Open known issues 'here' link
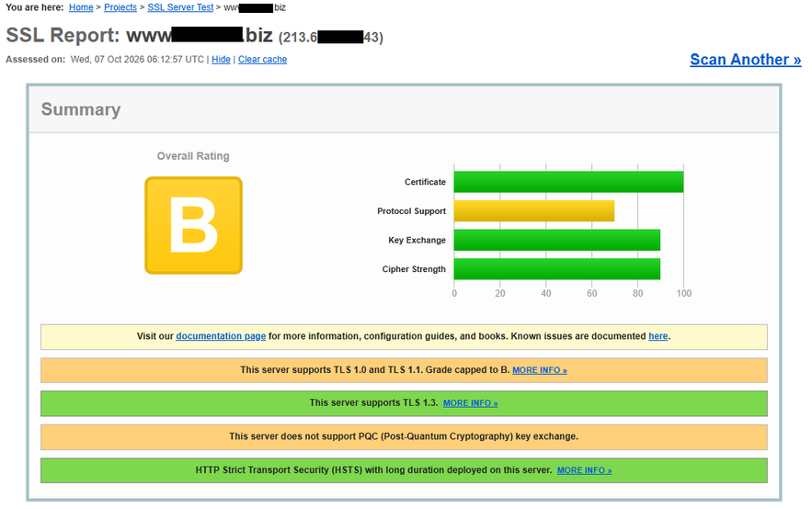This screenshot has width=812, height=509. 658,336
